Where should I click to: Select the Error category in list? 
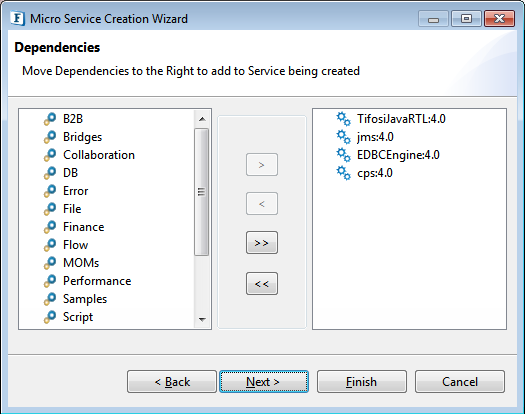[76, 191]
